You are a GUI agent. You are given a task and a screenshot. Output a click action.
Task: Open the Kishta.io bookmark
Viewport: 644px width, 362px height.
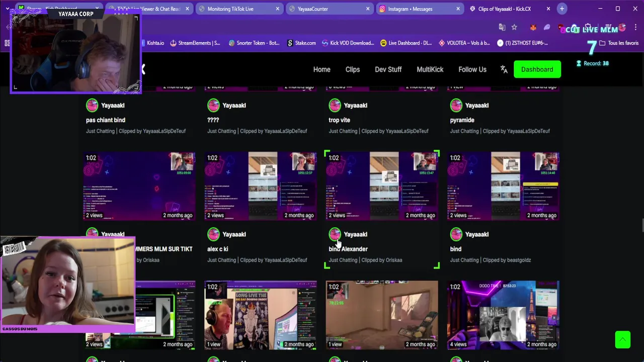(x=155, y=43)
